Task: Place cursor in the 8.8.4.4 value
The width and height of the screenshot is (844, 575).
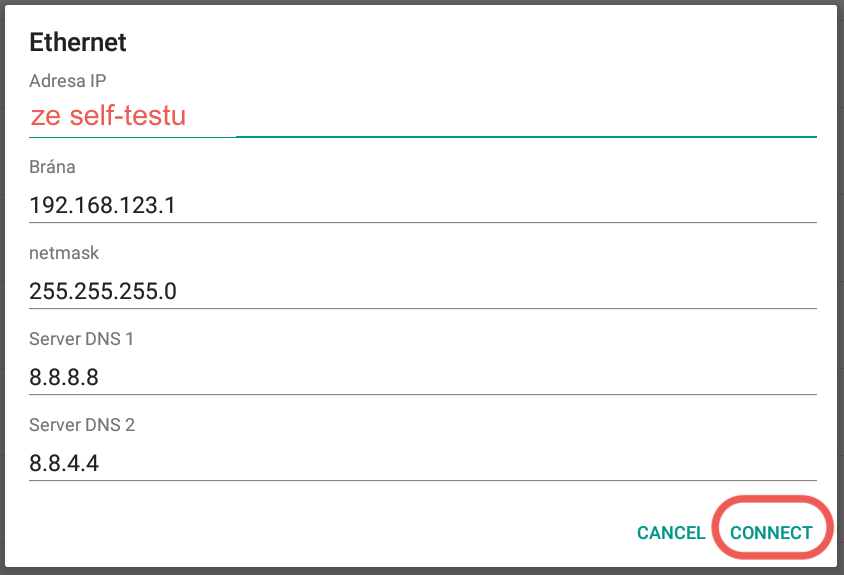Action: (x=65, y=464)
